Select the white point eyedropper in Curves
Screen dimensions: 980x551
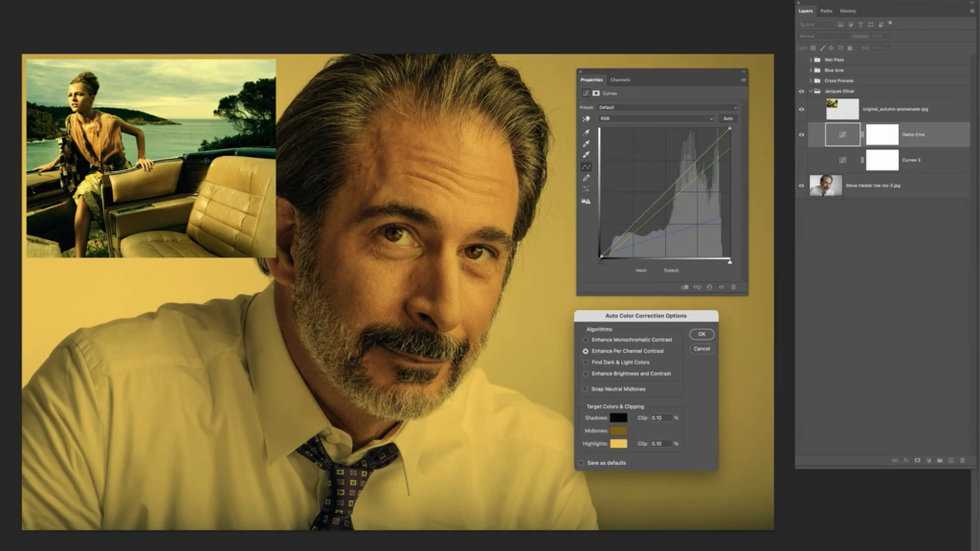point(586,155)
